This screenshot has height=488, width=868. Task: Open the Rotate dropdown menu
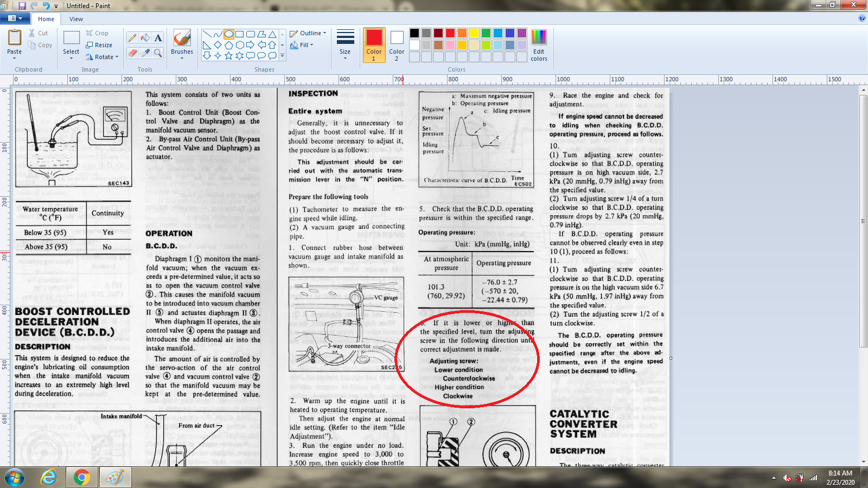[x=102, y=57]
